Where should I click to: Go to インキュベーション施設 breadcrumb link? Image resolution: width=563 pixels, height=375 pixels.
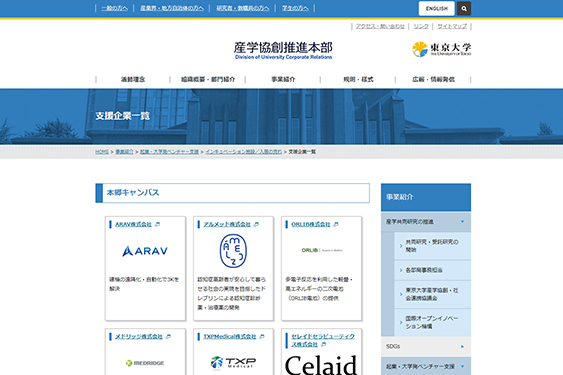tap(243, 152)
